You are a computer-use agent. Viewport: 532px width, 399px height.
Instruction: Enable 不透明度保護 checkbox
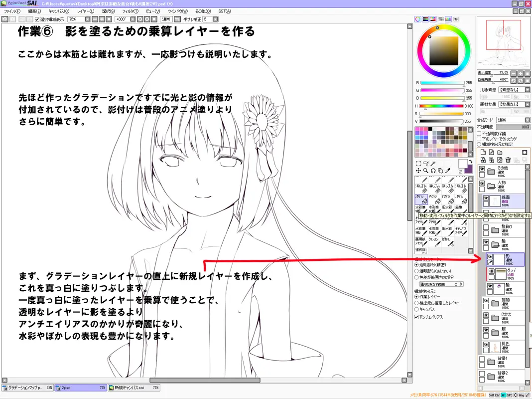pyautogui.click(x=479, y=134)
